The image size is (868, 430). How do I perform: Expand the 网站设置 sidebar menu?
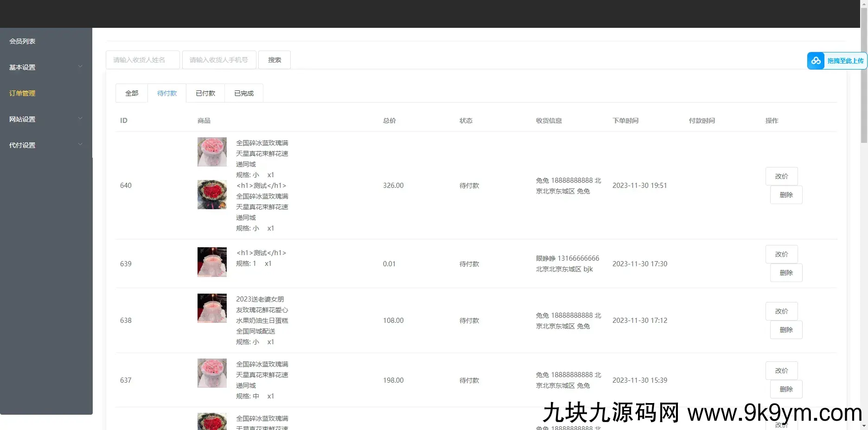(x=45, y=119)
